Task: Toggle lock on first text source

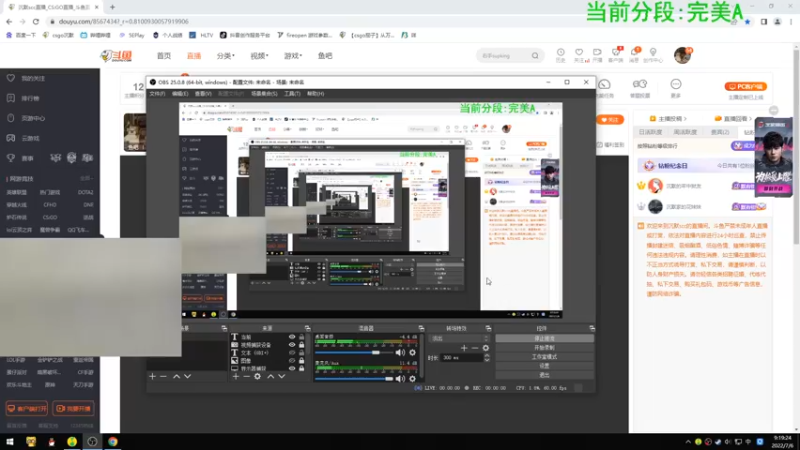Action: [x=302, y=337]
